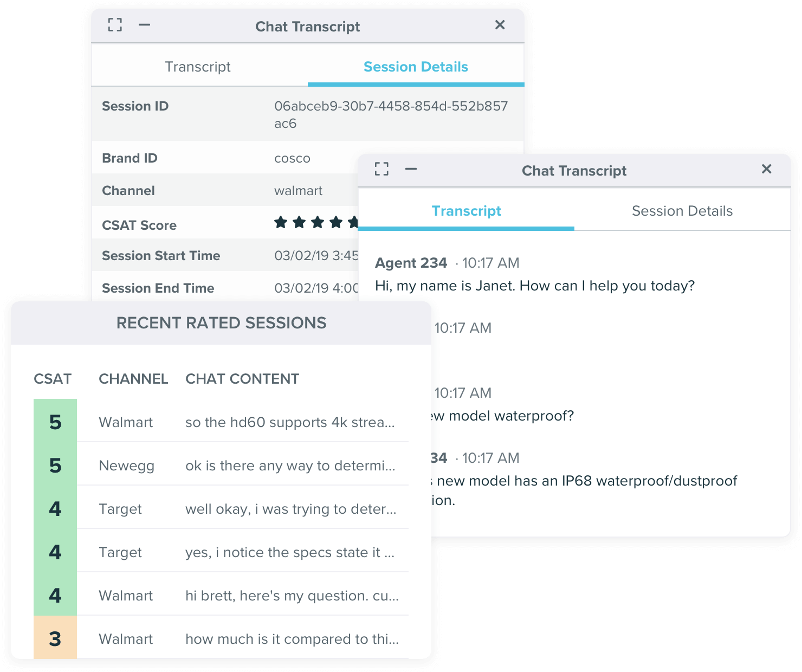Screen dimensions: 802x672
Task: Click Walmart channel in 'how much' row
Action: (126, 639)
